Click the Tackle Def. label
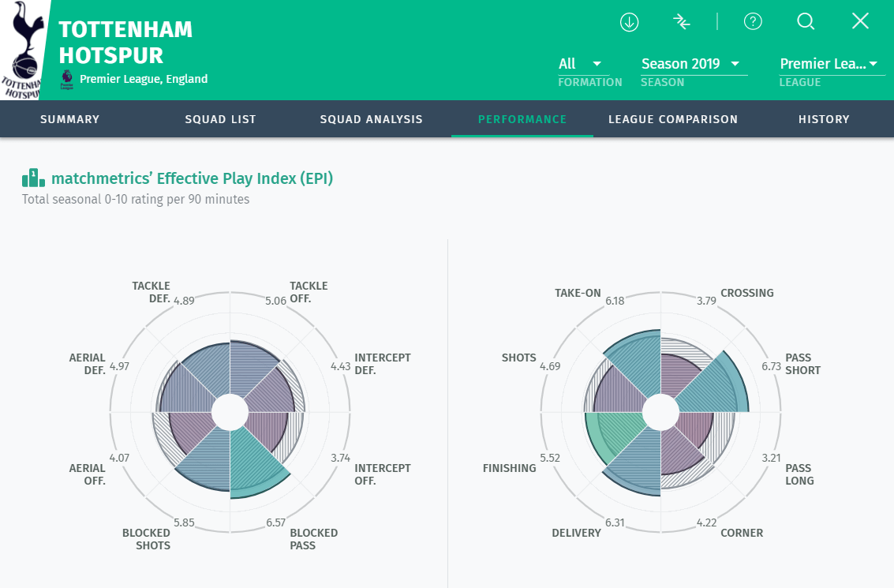Screen dimensions: 894x588 coord(151,292)
